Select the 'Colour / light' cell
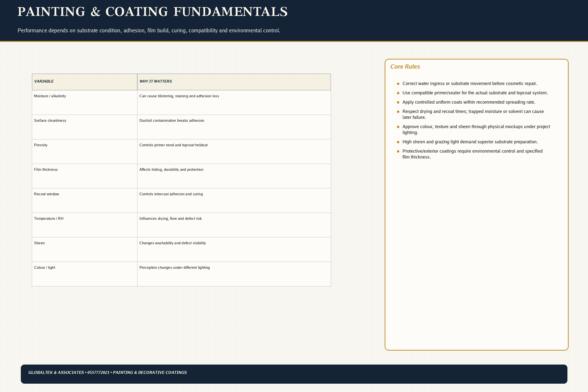The width and height of the screenshot is (588, 392). pos(85,274)
